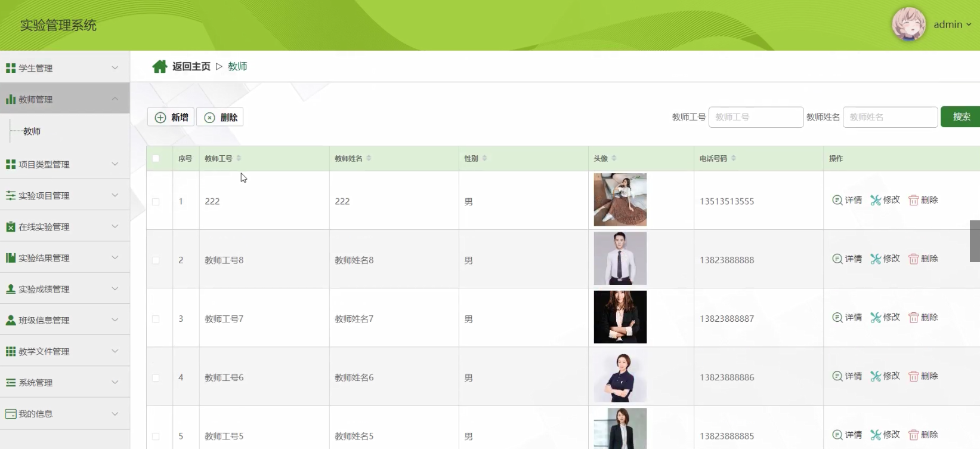Click the x-circle icon on 删除 toolbar button
Viewport: 980px width, 449px height.
pos(209,118)
